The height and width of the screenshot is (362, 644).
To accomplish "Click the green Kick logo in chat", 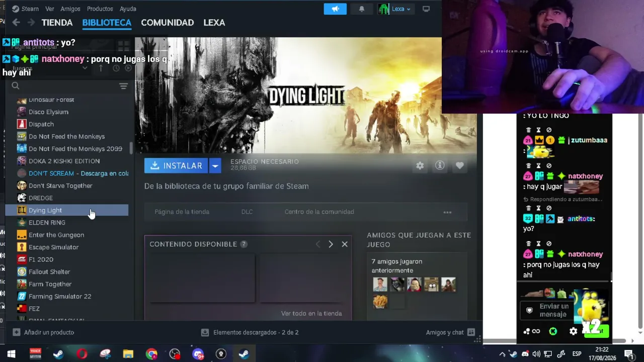I will [553, 331].
